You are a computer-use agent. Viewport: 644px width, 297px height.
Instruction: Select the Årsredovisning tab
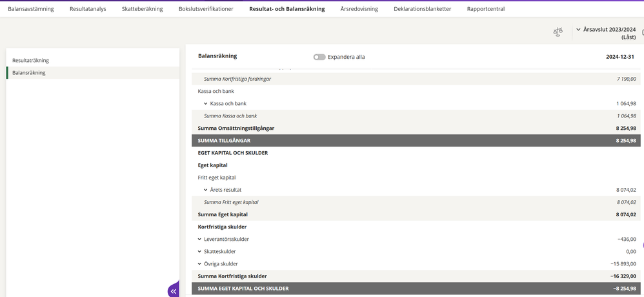click(359, 9)
